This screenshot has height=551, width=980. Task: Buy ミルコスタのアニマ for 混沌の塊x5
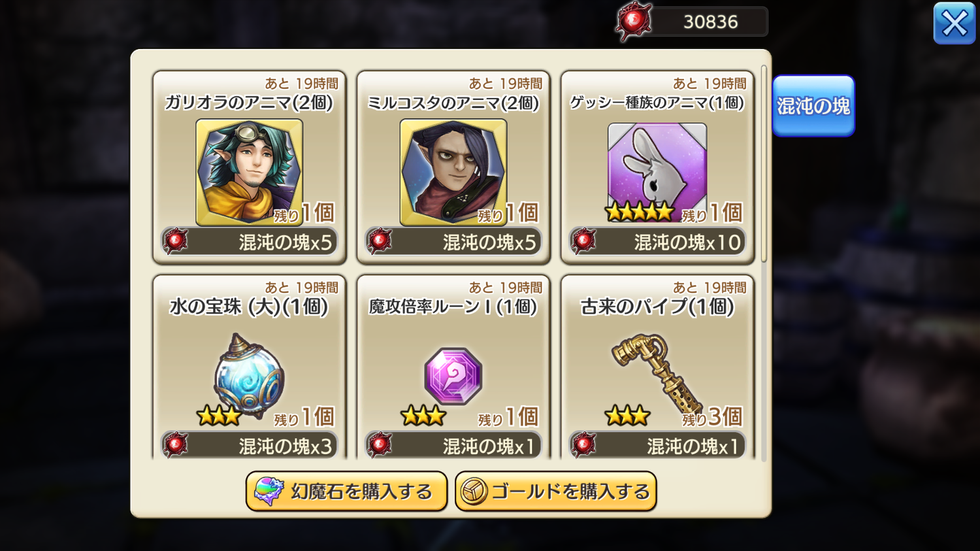click(453, 242)
